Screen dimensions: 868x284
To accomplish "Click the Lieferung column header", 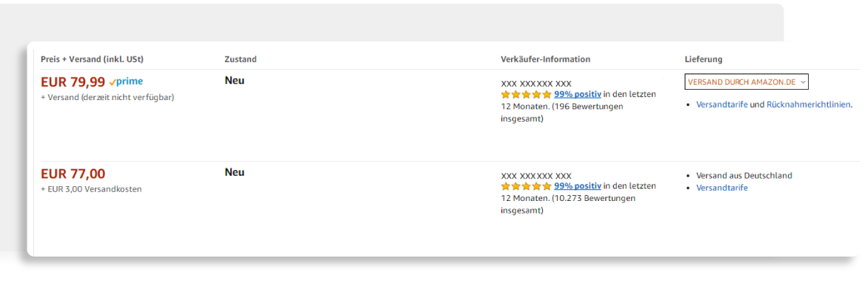I will click(x=704, y=59).
